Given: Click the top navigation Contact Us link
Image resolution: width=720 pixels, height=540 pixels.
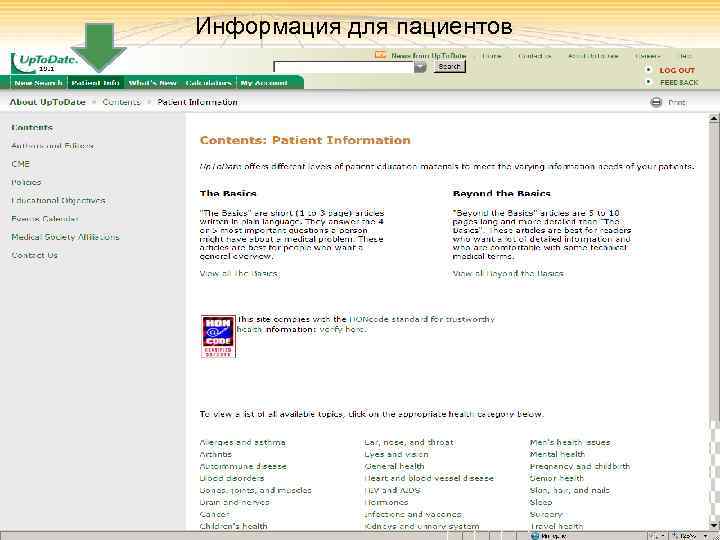Looking at the screenshot, I should tap(534, 56).
